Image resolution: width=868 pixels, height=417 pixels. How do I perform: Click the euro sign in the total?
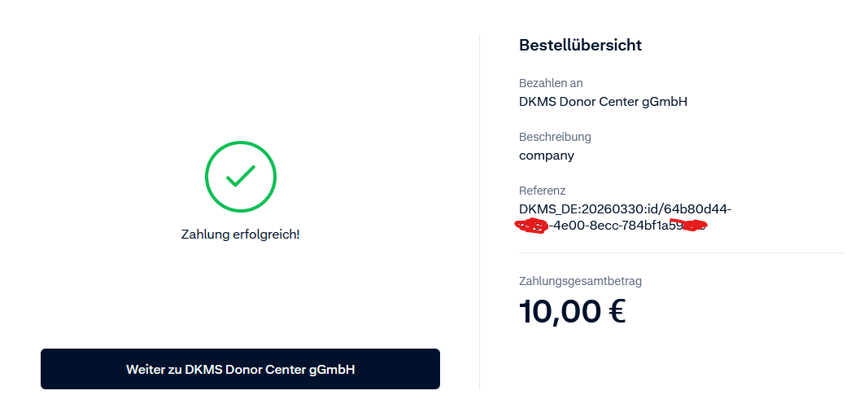point(615,311)
